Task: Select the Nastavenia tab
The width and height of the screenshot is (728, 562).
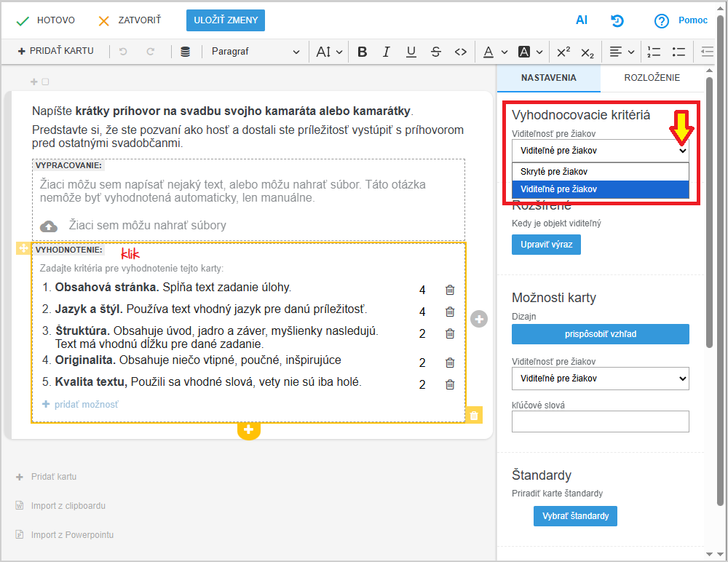Action: pyautogui.click(x=548, y=78)
